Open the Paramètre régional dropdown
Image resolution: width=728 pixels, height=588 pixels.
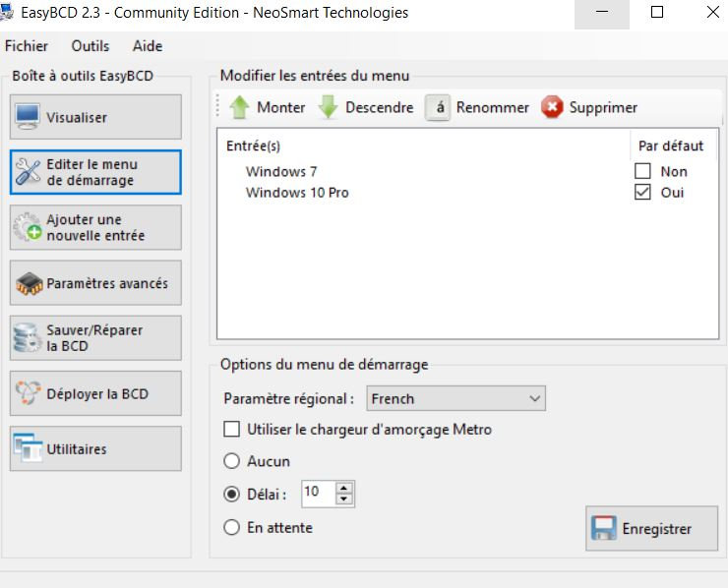tap(455, 398)
